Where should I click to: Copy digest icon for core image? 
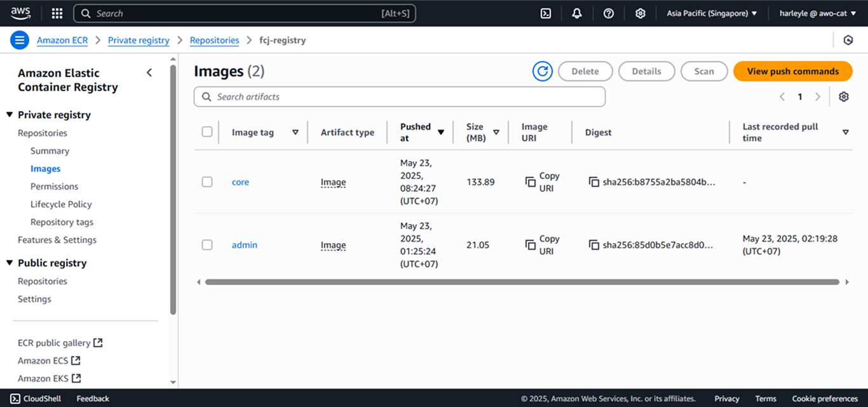coord(594,182)
